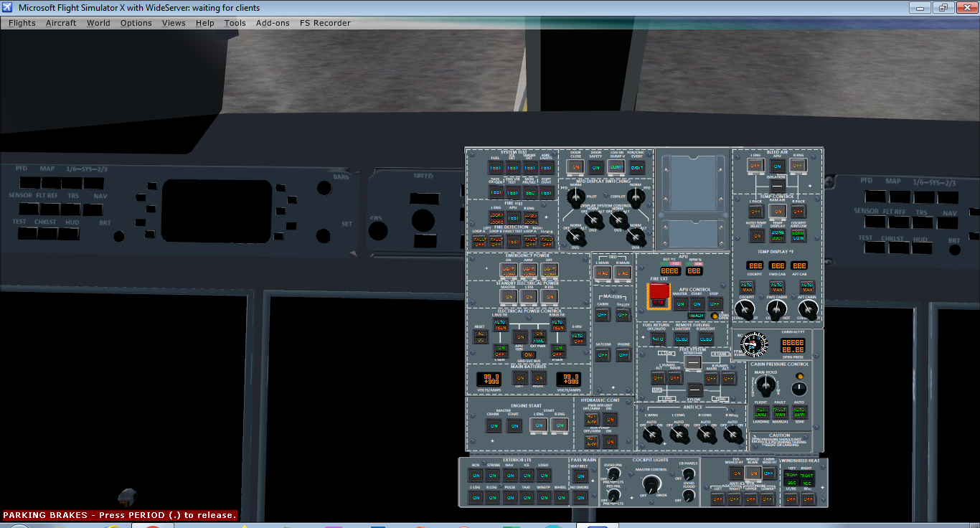The image size is (980, 528).
Task: Switch off the STROBE exterior light
Action: (x=494, y=475)
